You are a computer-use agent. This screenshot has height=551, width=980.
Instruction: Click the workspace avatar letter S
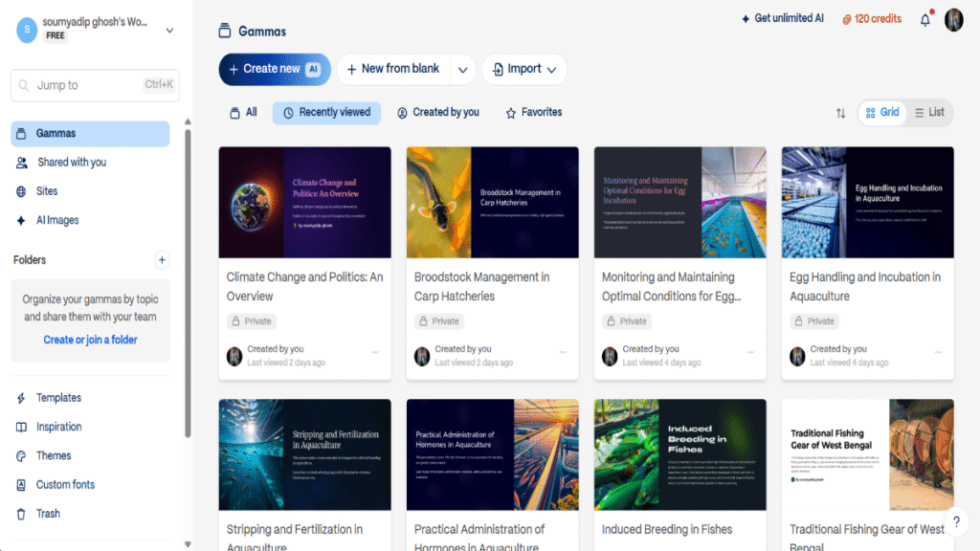(26, 30)
